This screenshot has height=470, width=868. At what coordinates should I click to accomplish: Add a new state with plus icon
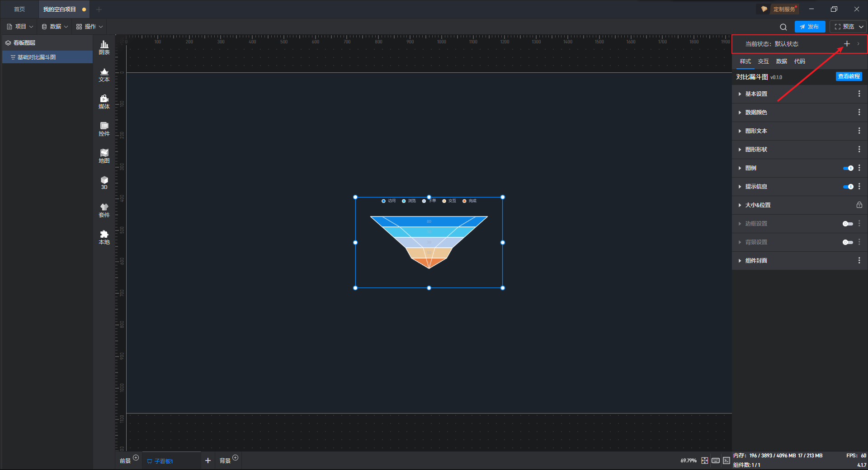pyautogui.click(x=847, y=44)
